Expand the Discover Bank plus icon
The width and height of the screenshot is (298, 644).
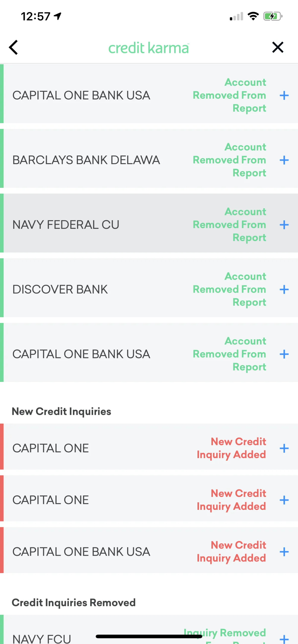click(284, 289)
